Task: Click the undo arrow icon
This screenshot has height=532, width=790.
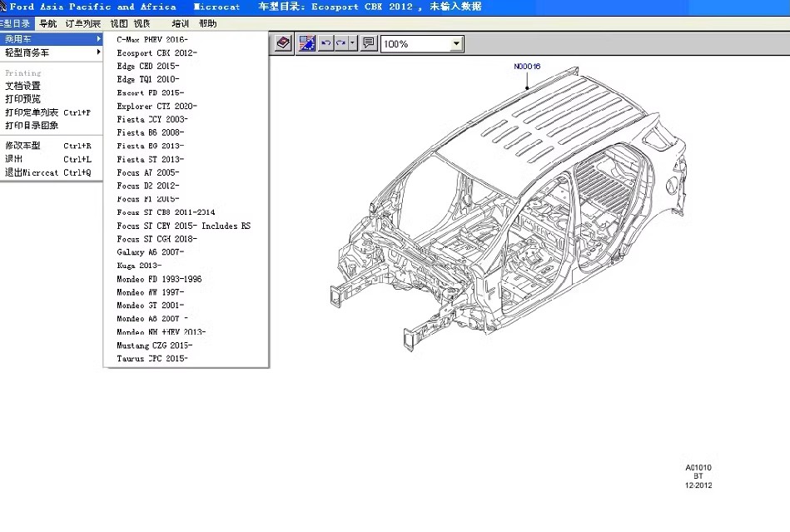Action: 326,43
